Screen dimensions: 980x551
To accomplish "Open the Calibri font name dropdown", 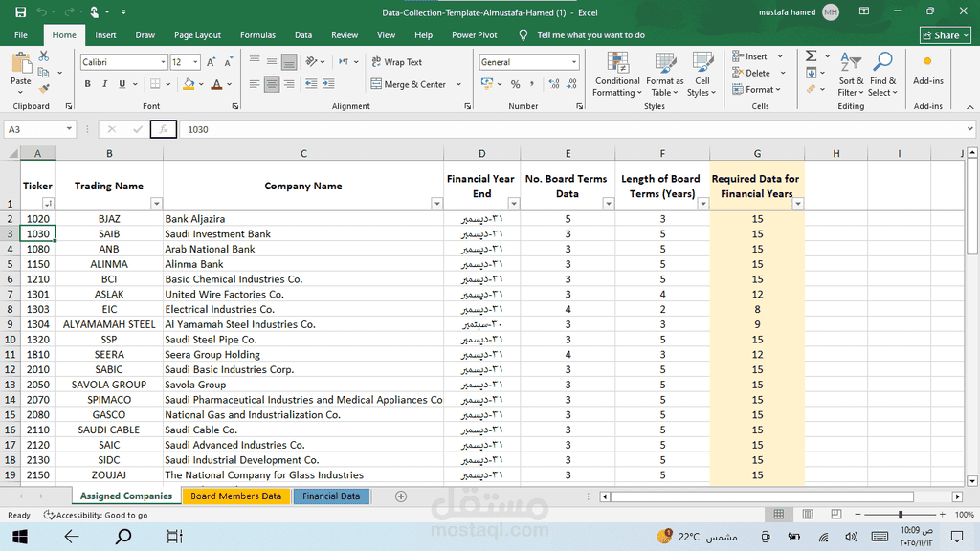I will coord(163,62).
